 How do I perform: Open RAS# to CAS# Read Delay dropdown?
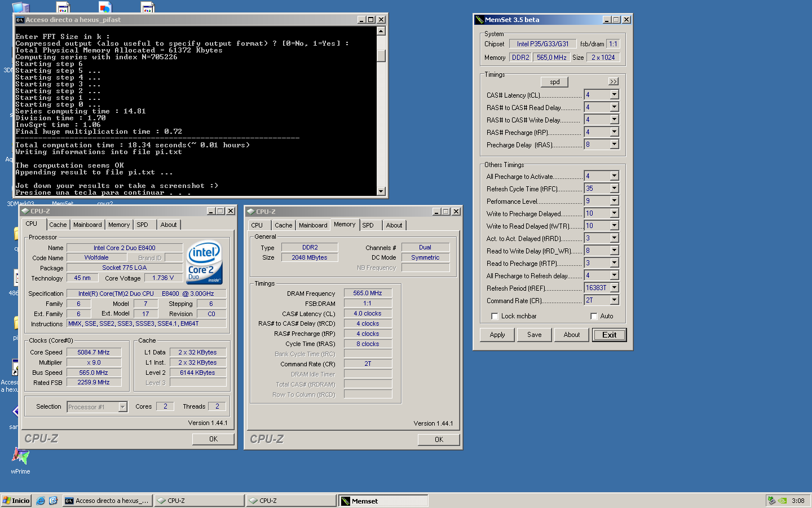point(614,107)
